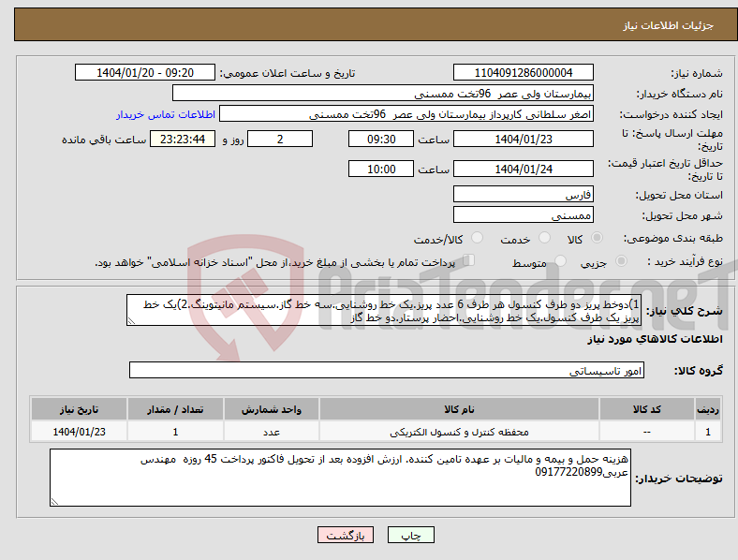Click the تاریخ نیاز column header

pyautogui.click(x=79, y=409)
